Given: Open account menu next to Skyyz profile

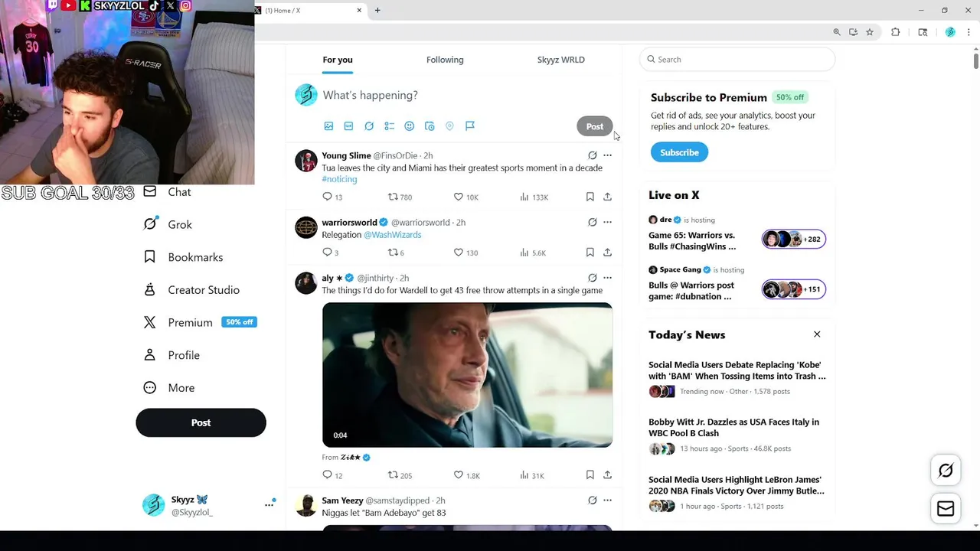Looking at the screenshot, I should point(269,504).
